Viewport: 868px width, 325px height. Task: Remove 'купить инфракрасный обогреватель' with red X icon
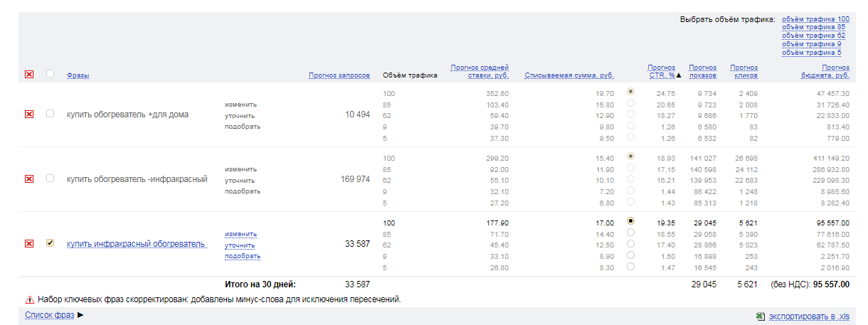(29, 244)
